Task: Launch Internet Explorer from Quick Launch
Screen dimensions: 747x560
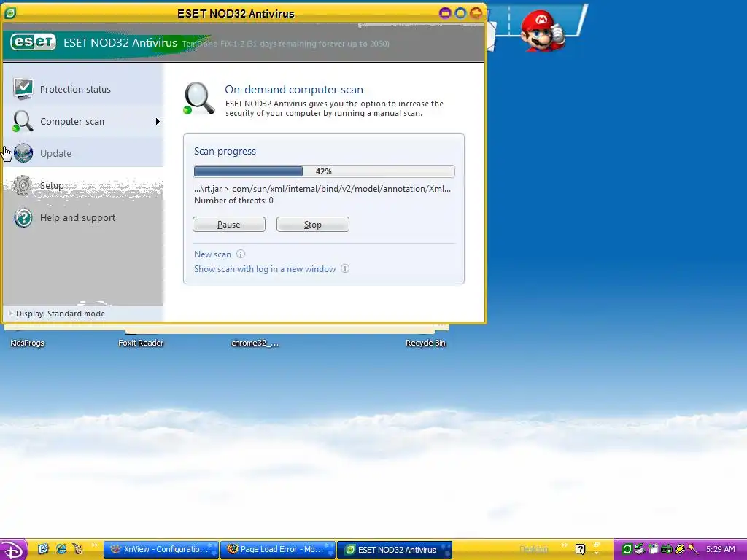Action: click(61, 549)
